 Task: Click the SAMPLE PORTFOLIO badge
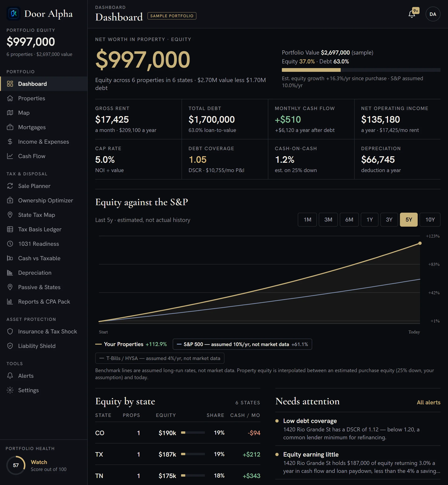[x=172, y=16]
